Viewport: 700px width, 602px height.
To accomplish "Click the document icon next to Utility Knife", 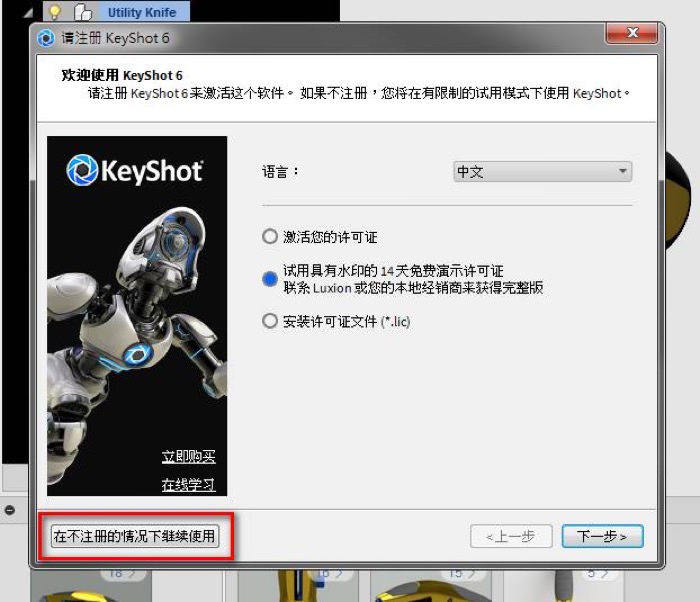I will point(83,12).
